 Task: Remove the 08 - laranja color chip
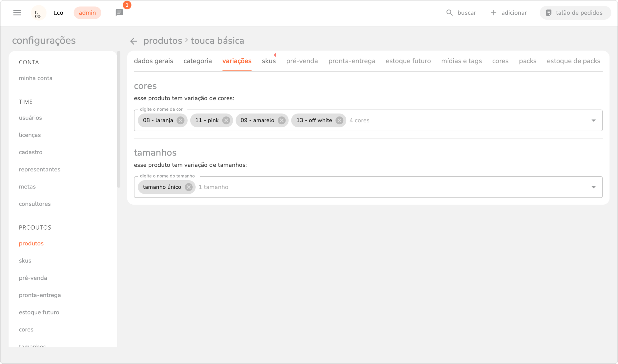181,120
